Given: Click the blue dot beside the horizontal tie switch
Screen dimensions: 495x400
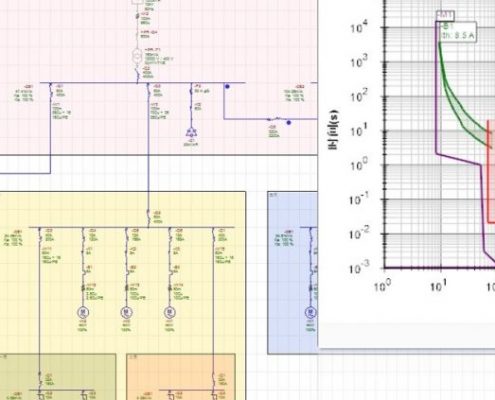Looking at the screenshot, I should [x=289, y=123].
